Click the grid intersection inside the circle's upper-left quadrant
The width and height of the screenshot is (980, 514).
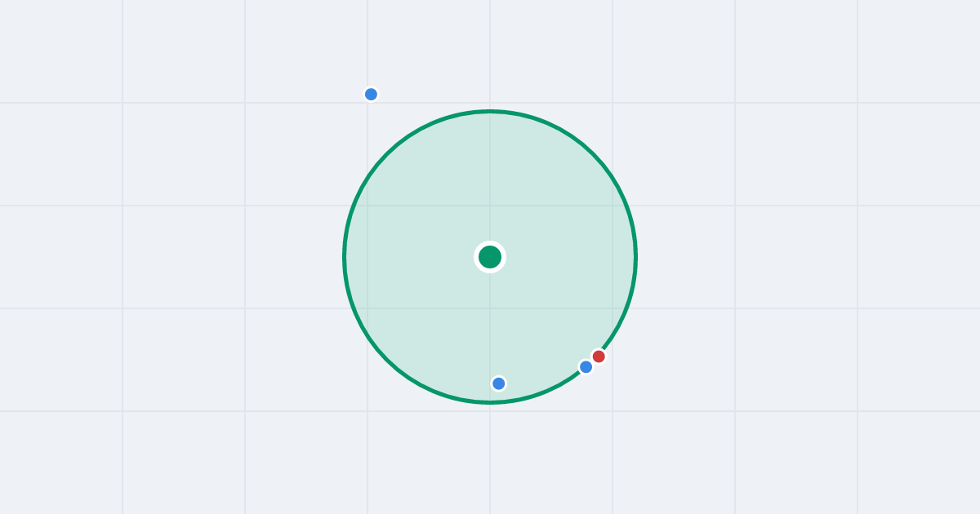[x=367, y=206]
